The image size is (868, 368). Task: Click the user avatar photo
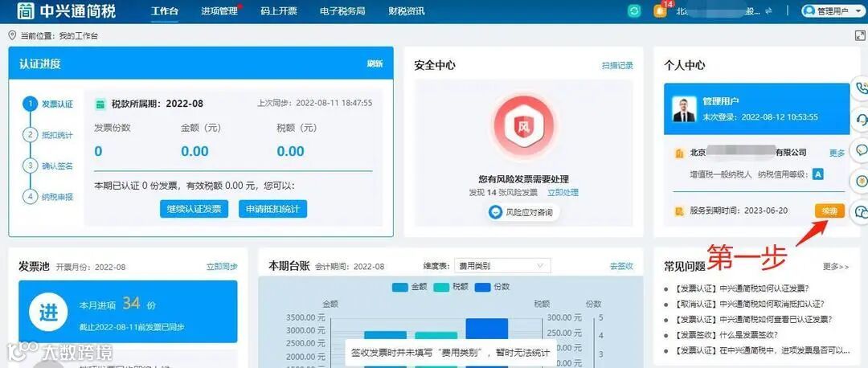pyautogui.click(x=684, y=109)
